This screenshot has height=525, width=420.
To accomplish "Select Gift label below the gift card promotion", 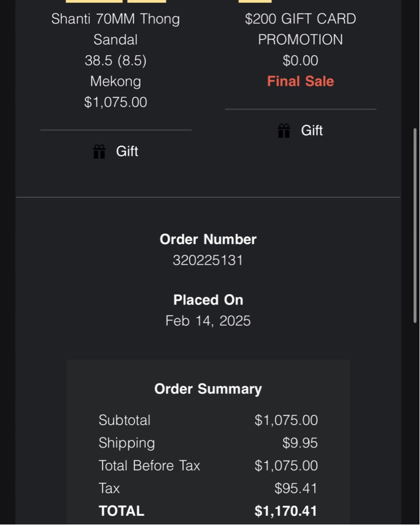I will (311, 131).
